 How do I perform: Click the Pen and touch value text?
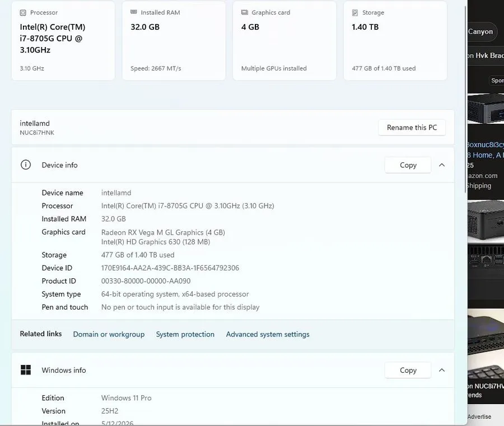click(180, 307)
